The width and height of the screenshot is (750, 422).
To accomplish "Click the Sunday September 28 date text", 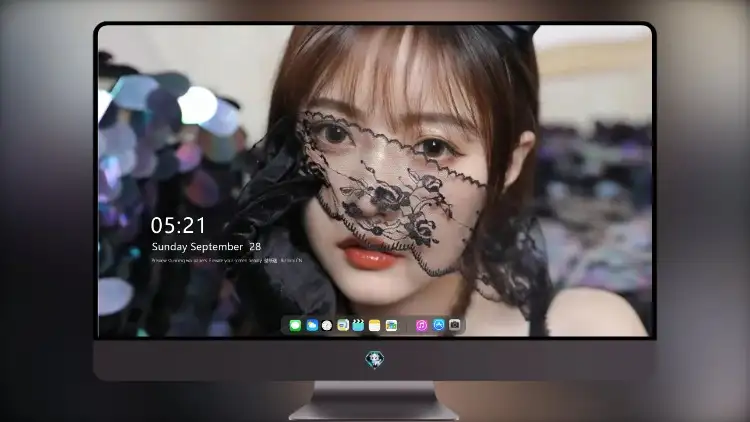I will (x=206, y=247).
